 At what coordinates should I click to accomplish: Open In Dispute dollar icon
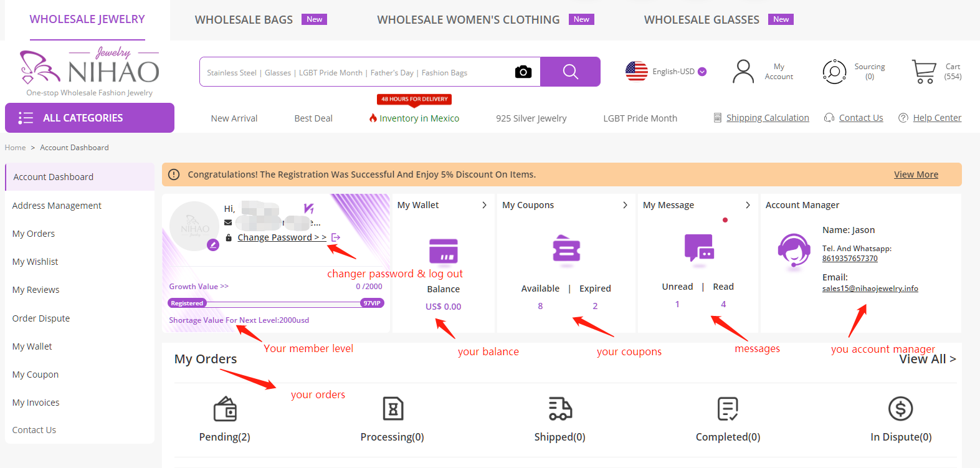click(900, 409)
